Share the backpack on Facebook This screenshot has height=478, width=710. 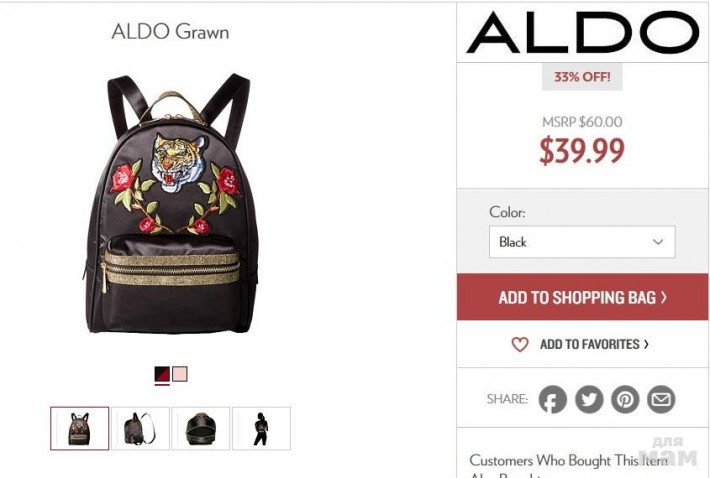[552, 399]
